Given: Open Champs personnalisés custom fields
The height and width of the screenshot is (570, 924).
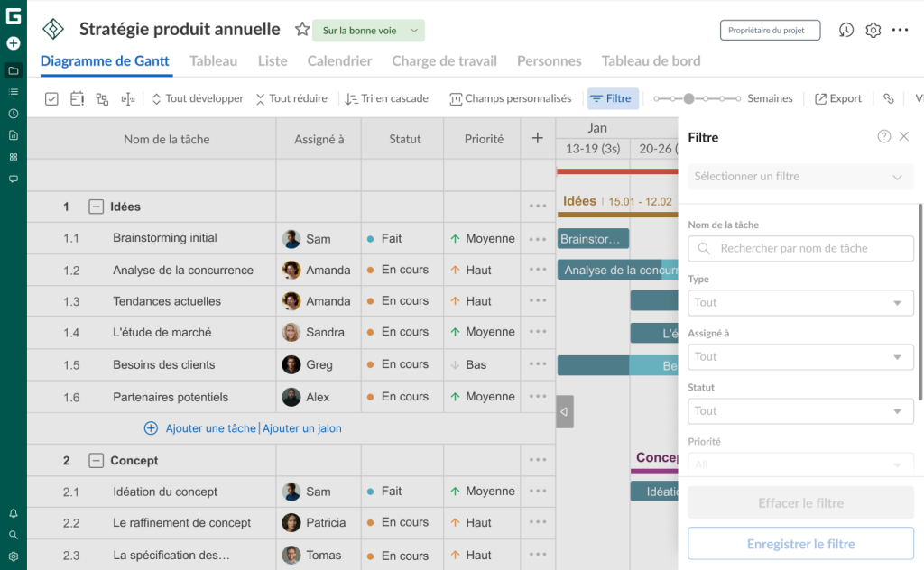Looking at the screenshot, I should [511, 99].
